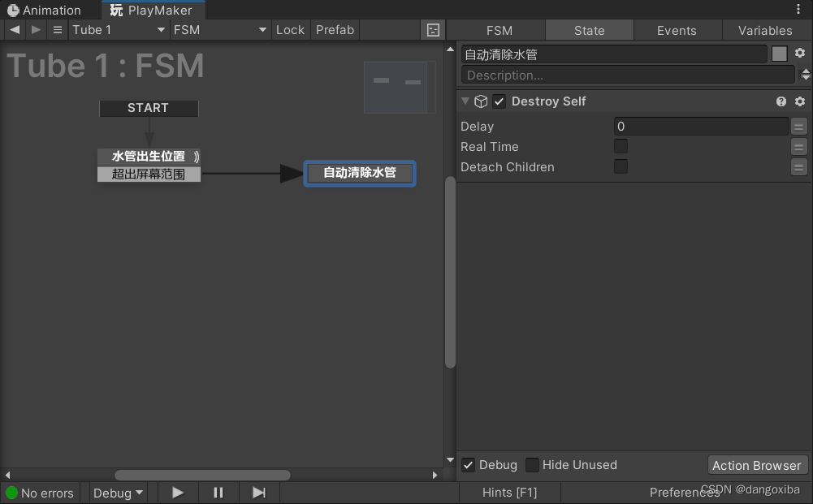This screenshot has width=813, height=504.
Task: Click the state name field 自动清除水管
Action: coord(614,54)
